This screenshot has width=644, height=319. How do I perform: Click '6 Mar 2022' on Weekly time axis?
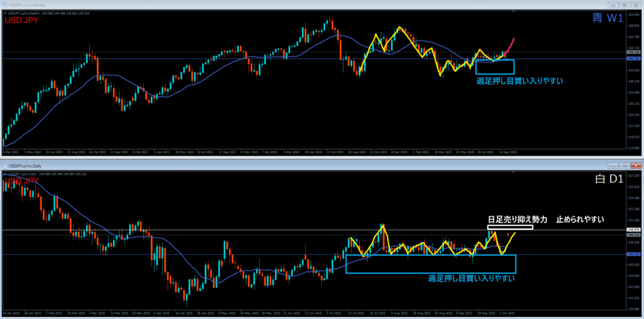(x=11, y=152)
